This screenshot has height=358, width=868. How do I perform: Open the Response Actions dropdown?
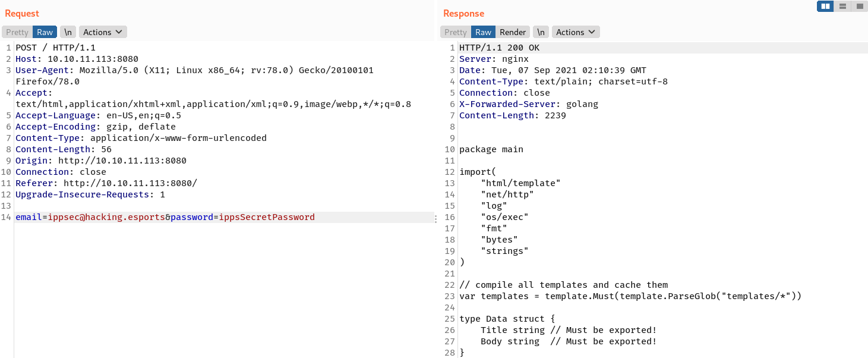point(576,32)
